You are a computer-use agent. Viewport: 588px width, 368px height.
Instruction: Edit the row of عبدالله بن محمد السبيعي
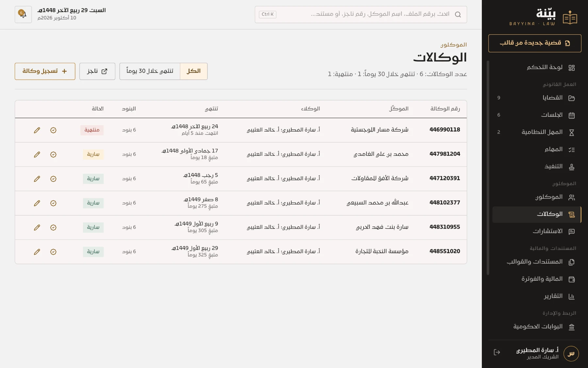pos(37,203)
